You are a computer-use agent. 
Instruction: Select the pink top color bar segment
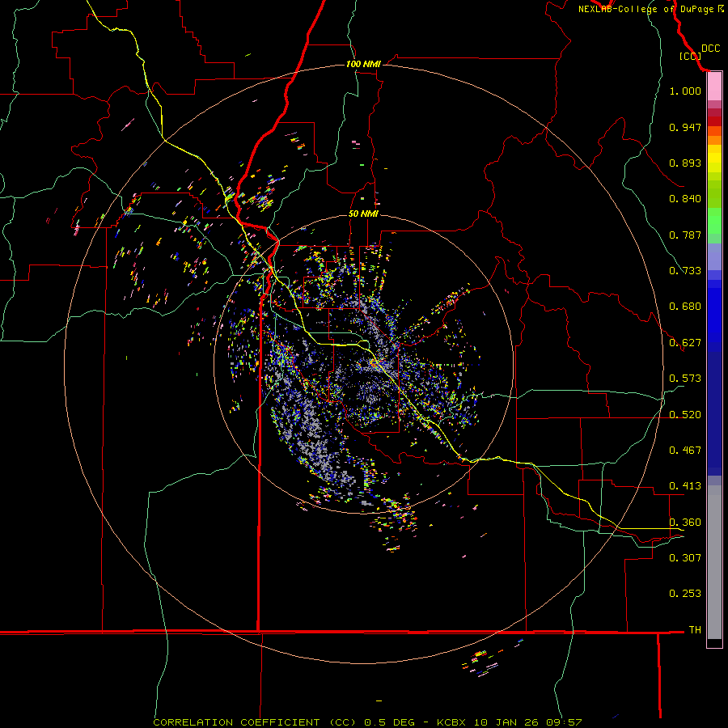(x=714, y=87)
